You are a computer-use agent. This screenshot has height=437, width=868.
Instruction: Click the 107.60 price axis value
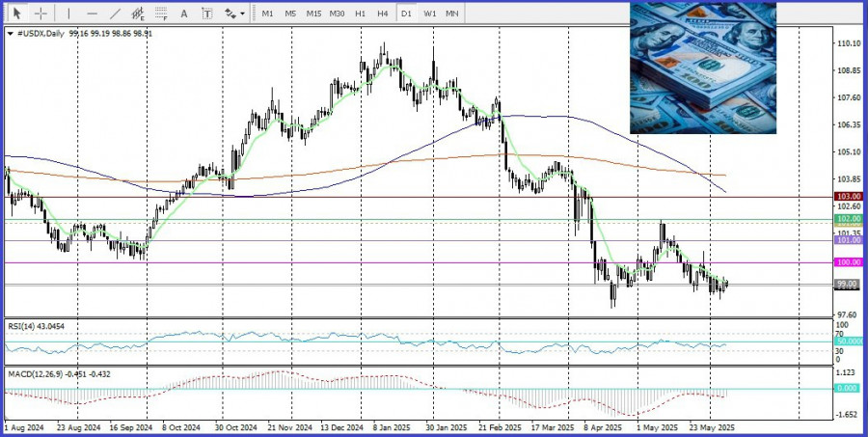pyautogui.click(x=849, y=97)
